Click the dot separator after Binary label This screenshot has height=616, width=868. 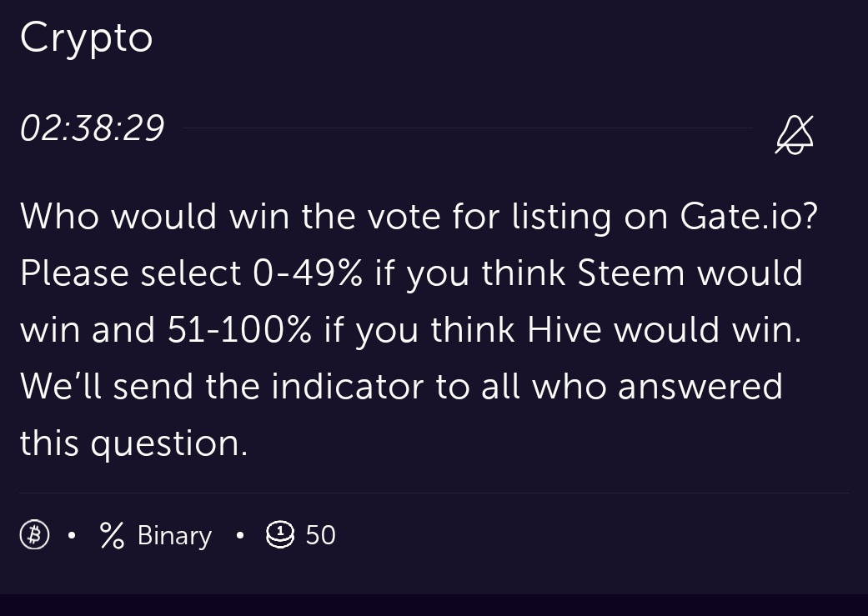[x=239, y=535]
